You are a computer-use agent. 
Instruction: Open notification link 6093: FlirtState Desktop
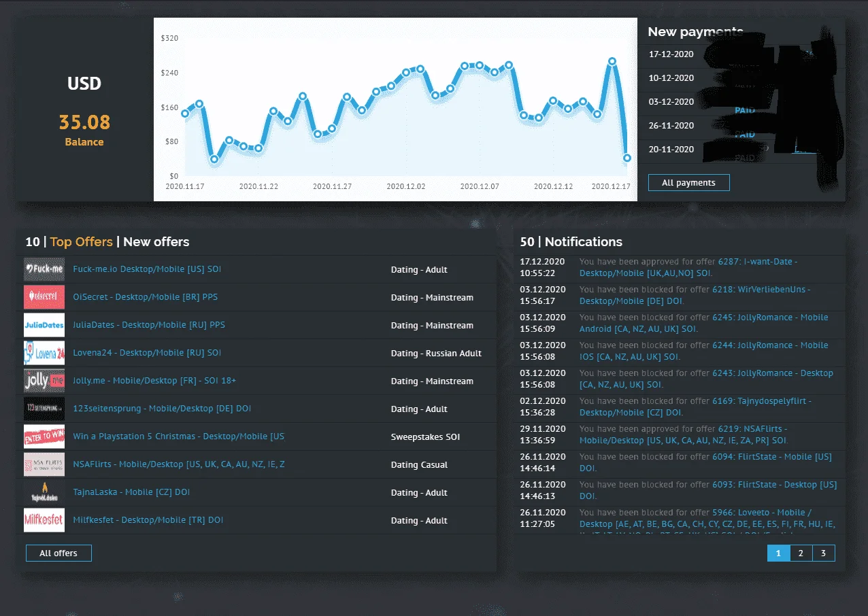[708, 490]
